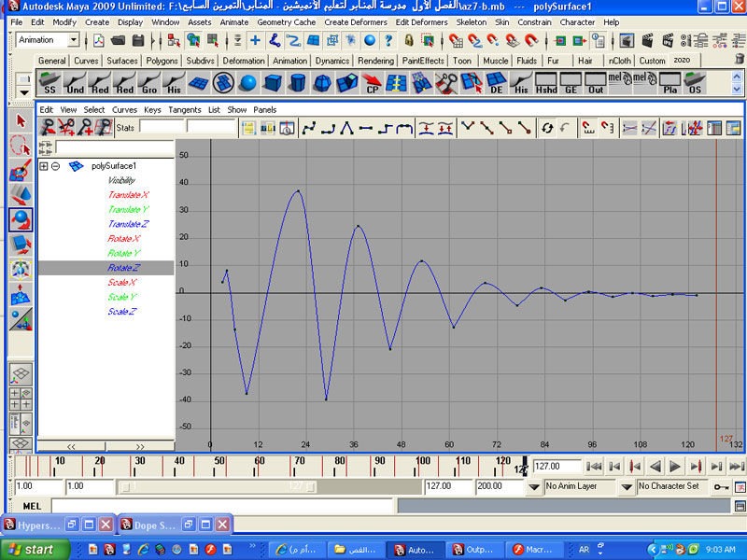Apply linear tangents in Graph Editor

pos(346,128)
